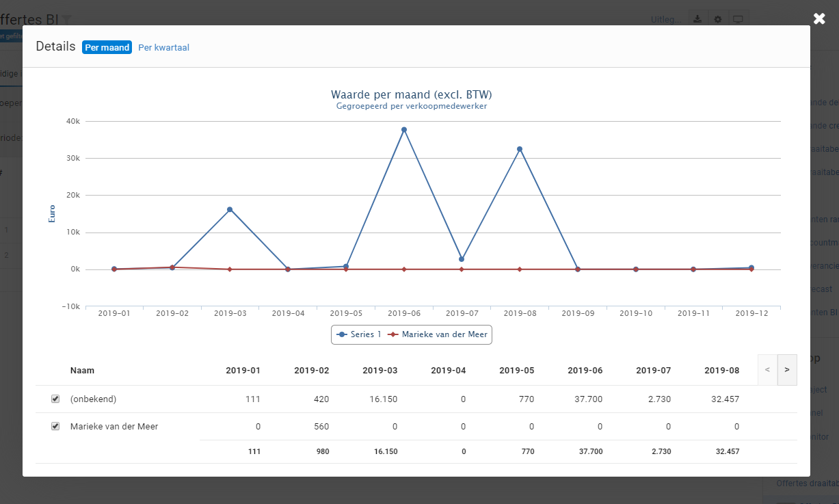This screenshot has width=839, height=504.
Task: Uncheck the Marieke van der Meer checkbox
Action: tap(55, 426)
